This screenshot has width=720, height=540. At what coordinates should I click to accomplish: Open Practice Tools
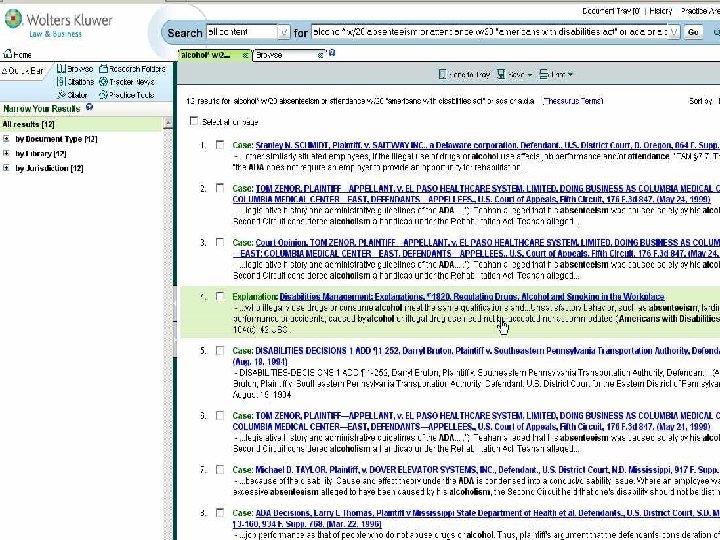coord(127,95)
